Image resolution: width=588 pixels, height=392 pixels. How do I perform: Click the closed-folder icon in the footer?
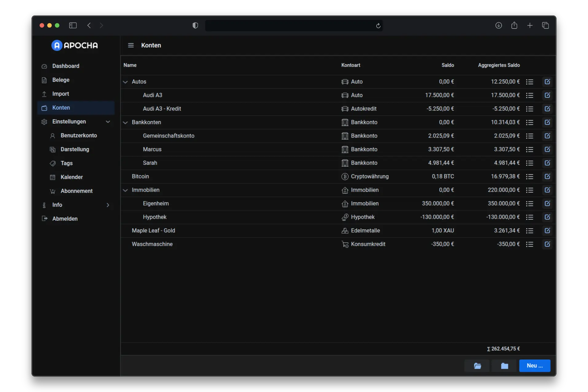504,366
